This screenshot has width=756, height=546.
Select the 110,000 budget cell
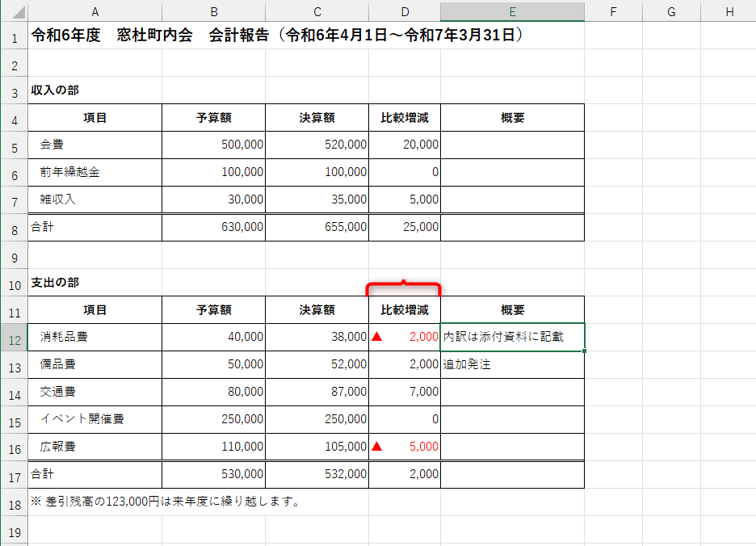213,447
